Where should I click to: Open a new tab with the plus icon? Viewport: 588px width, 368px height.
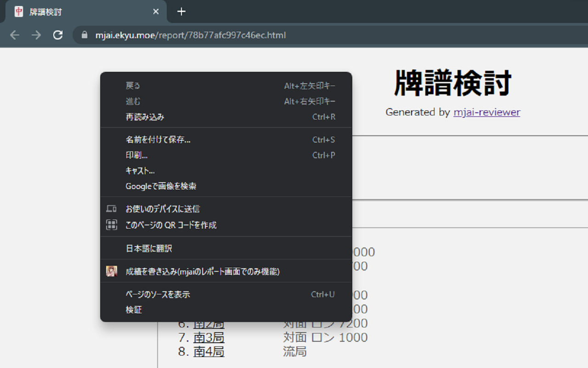point(181,11)
